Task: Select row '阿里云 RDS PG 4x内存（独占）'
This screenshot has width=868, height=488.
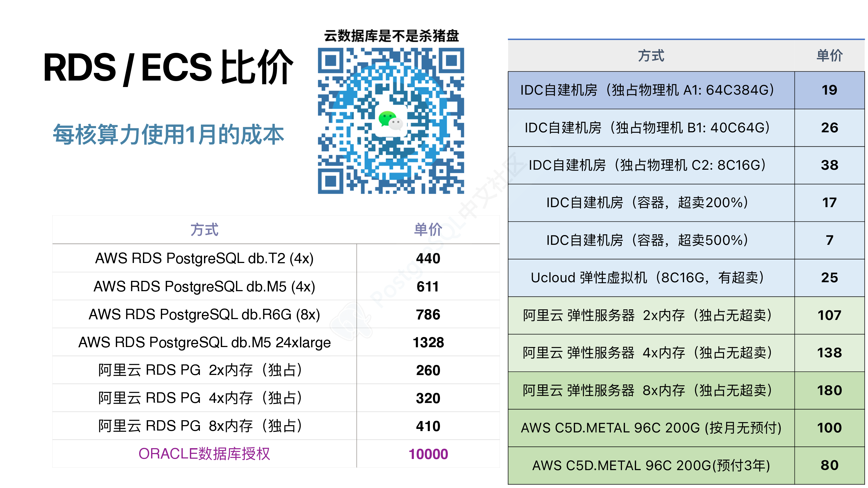Action: (276, 398)
